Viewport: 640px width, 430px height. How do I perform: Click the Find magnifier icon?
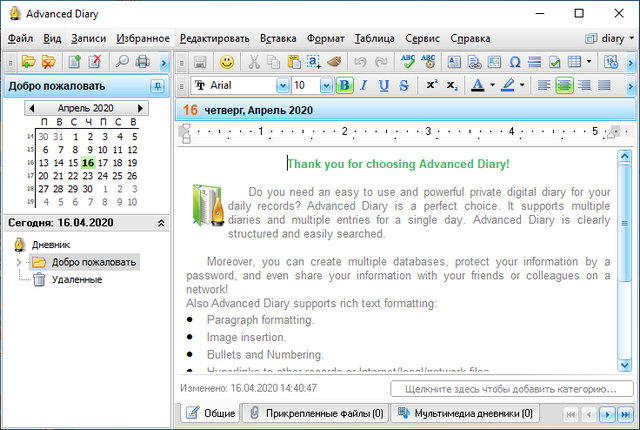(x=122, y=62)
